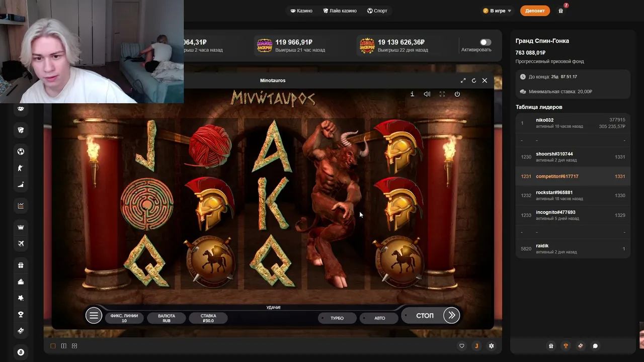Go to the Лайв казино tab
Viewport: 644px width, 362px height.
(340, 11)
